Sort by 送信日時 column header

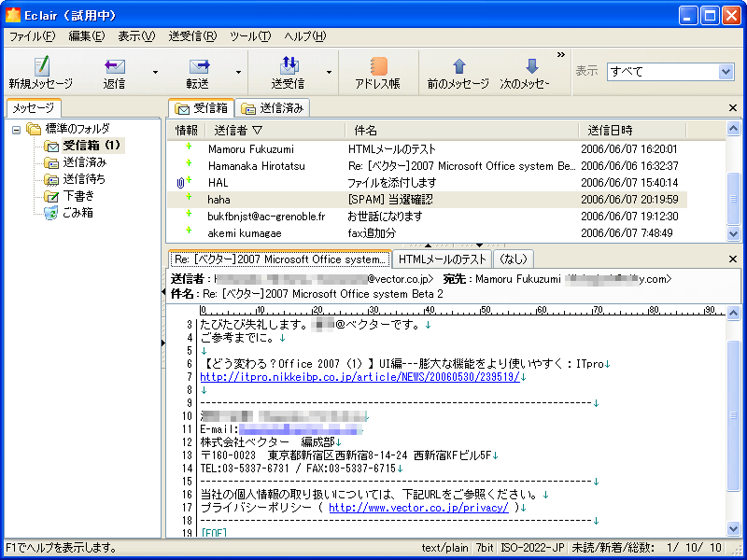(x=633, y=130)
